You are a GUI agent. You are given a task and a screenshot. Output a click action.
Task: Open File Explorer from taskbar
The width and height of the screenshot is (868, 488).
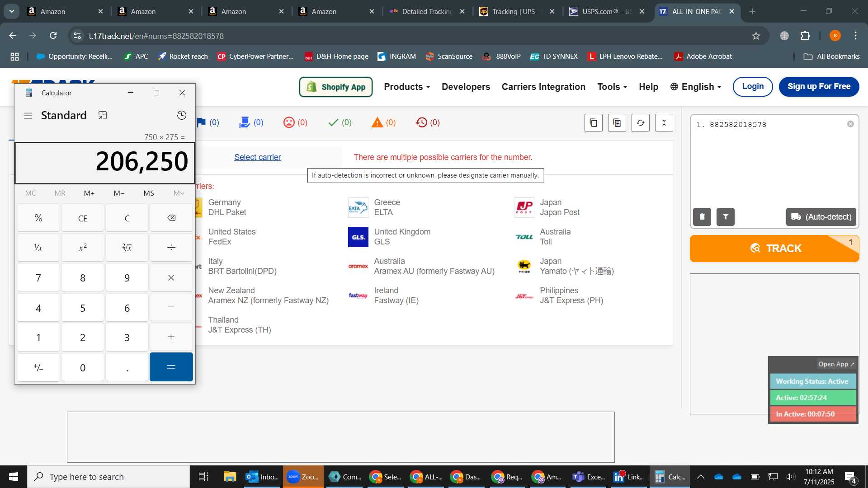230,477
